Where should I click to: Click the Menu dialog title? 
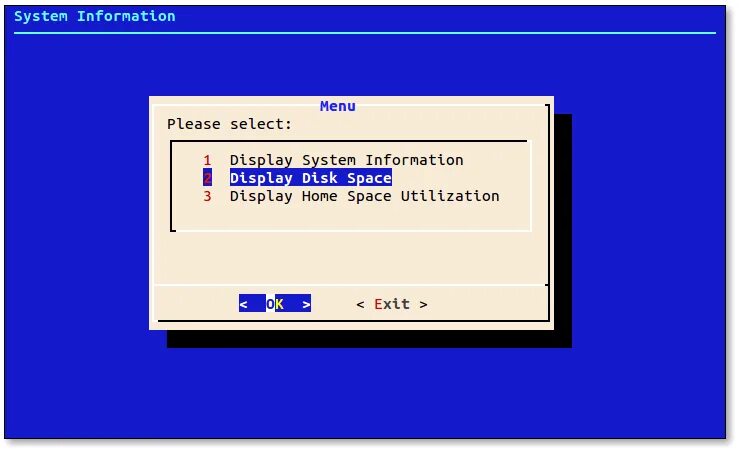pos(337,106)
